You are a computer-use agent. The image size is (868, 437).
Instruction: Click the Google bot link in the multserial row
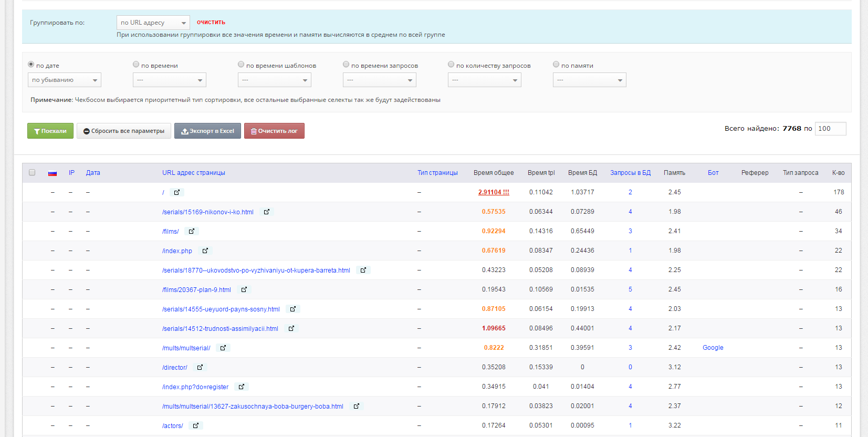[x=713, y=348]
